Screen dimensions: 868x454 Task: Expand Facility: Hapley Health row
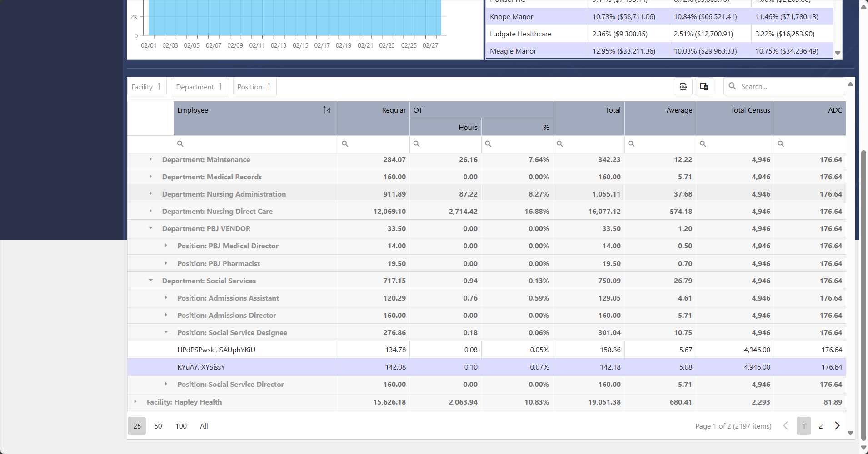click(x=135, y=402)
